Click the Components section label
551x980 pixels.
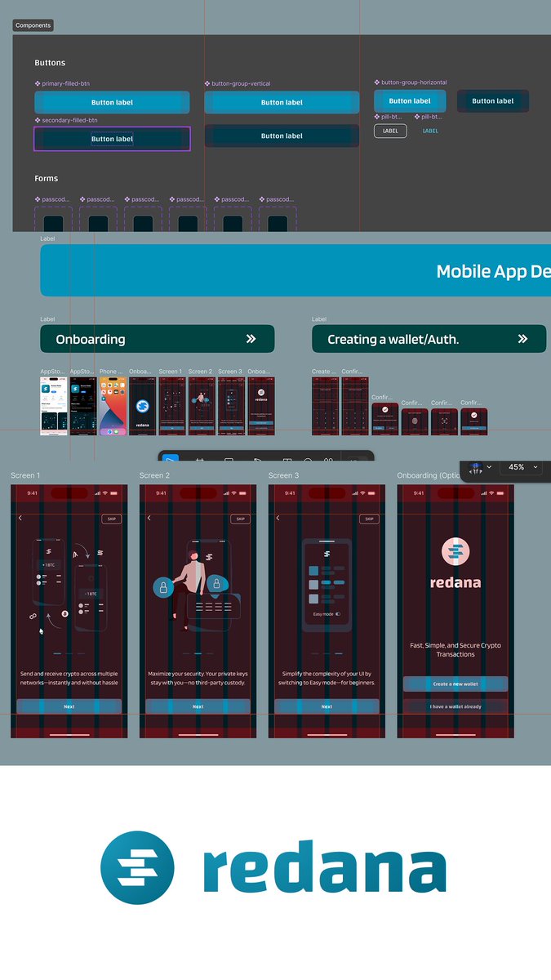33,25
